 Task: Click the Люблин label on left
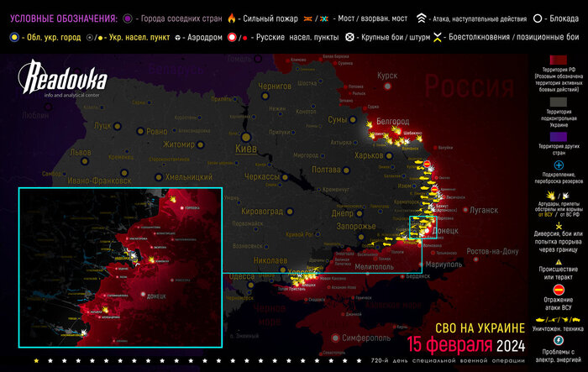(35, 115)
